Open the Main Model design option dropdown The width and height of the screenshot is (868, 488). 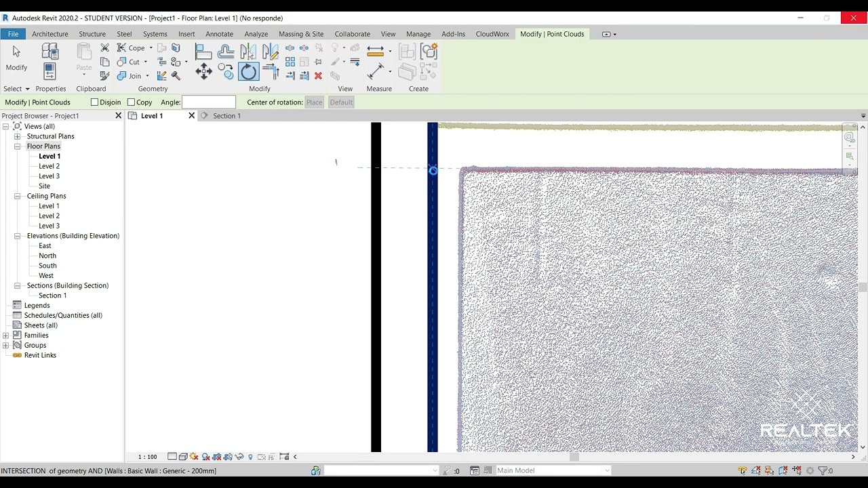pyautogui.click(x=553, y=470)
